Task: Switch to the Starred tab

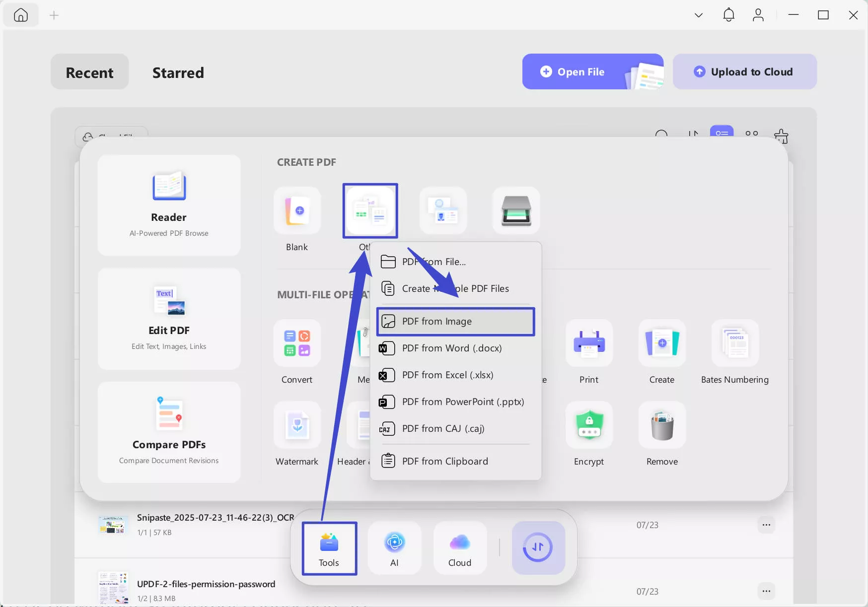Action: point(178,72)
